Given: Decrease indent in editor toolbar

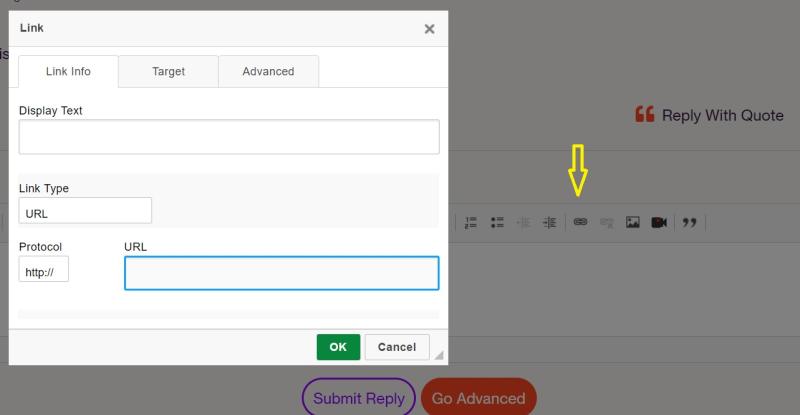Looking at the screenshot, I should [x=523, y=223].
